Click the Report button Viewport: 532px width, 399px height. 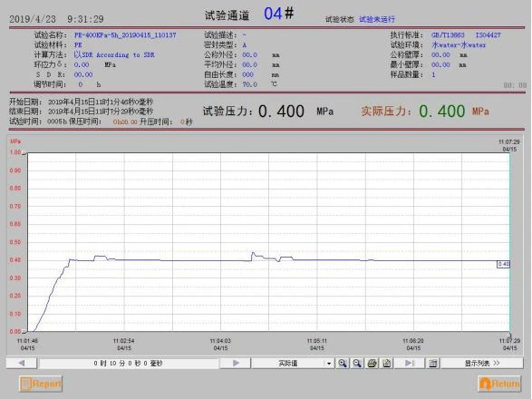pos(41,384)
